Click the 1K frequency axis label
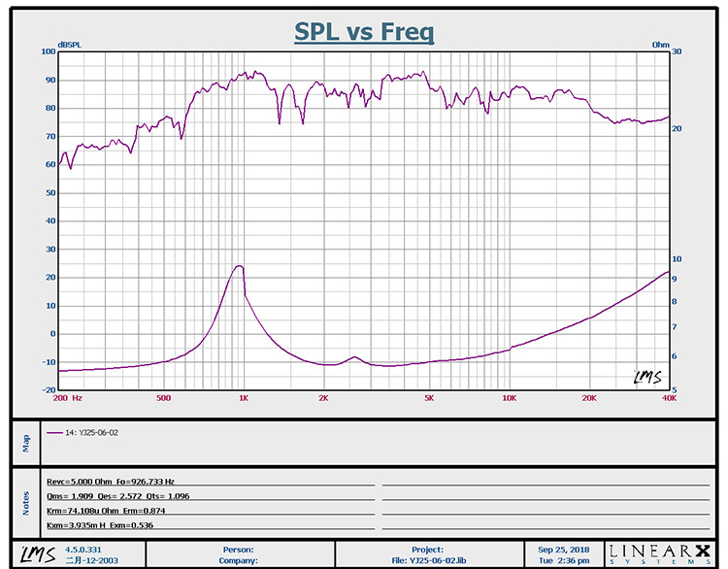728x569 pixels. point(244,398)
